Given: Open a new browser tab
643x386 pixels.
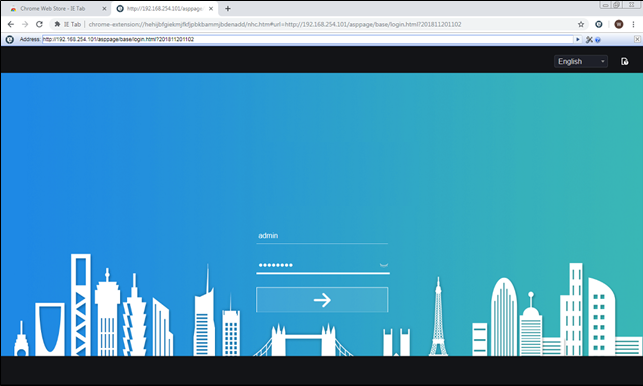Looking at the screenshot, I should coord(228,8).
